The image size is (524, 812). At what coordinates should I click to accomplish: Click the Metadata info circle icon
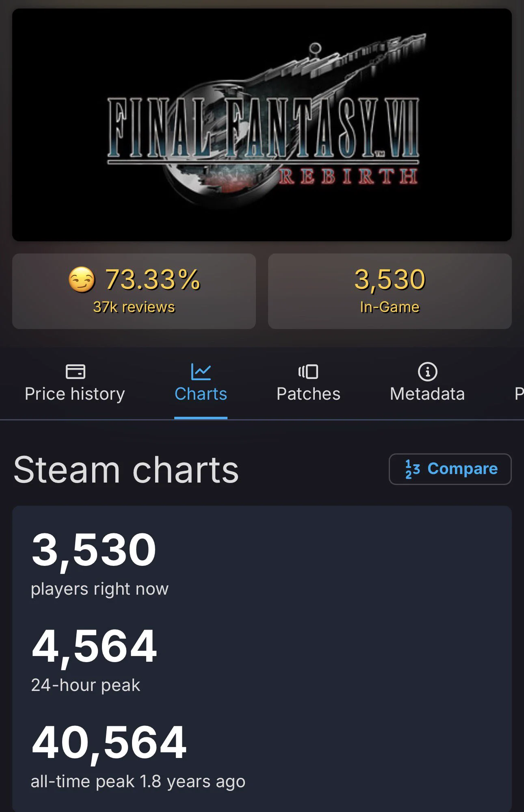(427, 371)
